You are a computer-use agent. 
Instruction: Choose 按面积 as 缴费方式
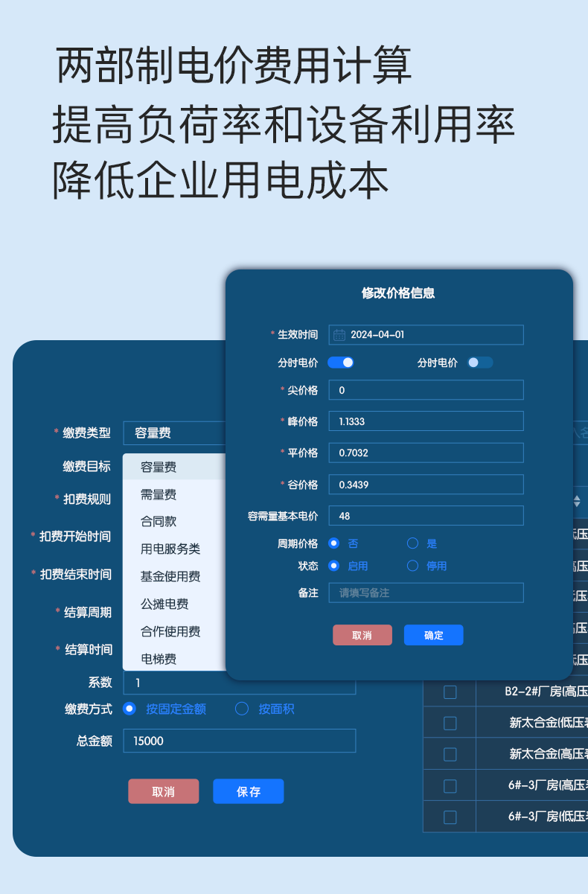242,709
